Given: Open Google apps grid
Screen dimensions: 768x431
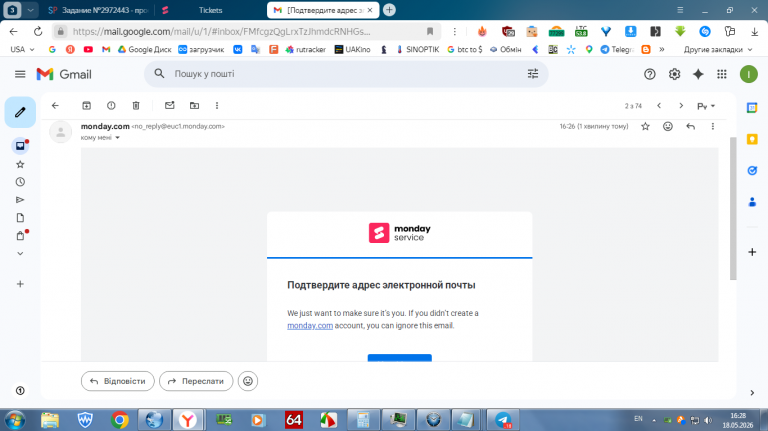Looking at the screenshot, I should point(722,74).
